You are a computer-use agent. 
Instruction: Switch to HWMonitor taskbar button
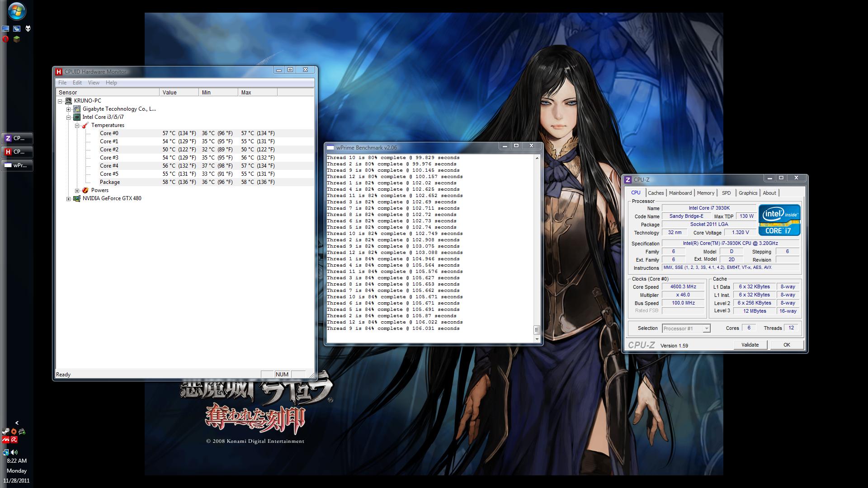click(17, 152)
